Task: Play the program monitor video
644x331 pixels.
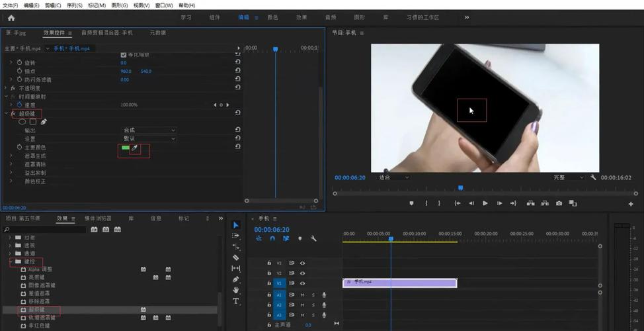Action: point(485,203)
